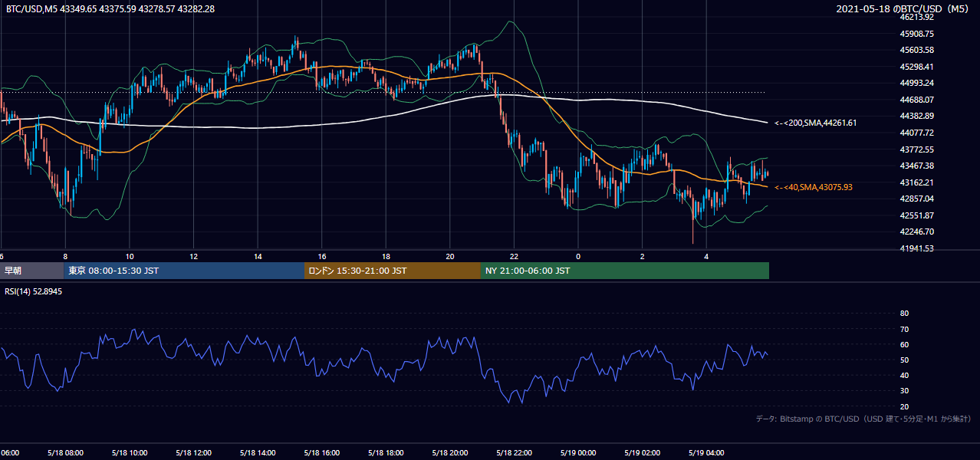Image resolution: width=980 pixels, height=460 pixels.
Task: Click the ロンドン 15:30-21:00 JST session bar
Action: 393,271
